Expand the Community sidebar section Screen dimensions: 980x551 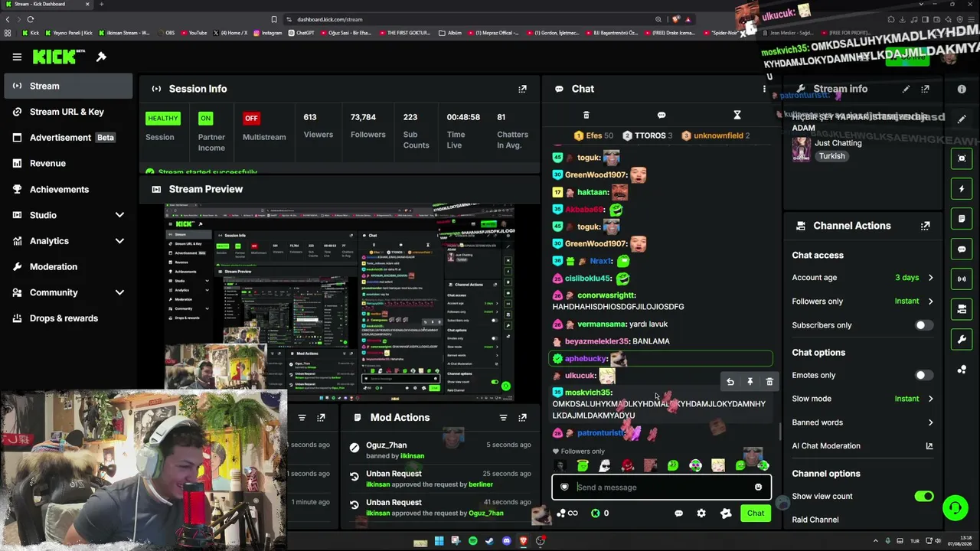119,292
